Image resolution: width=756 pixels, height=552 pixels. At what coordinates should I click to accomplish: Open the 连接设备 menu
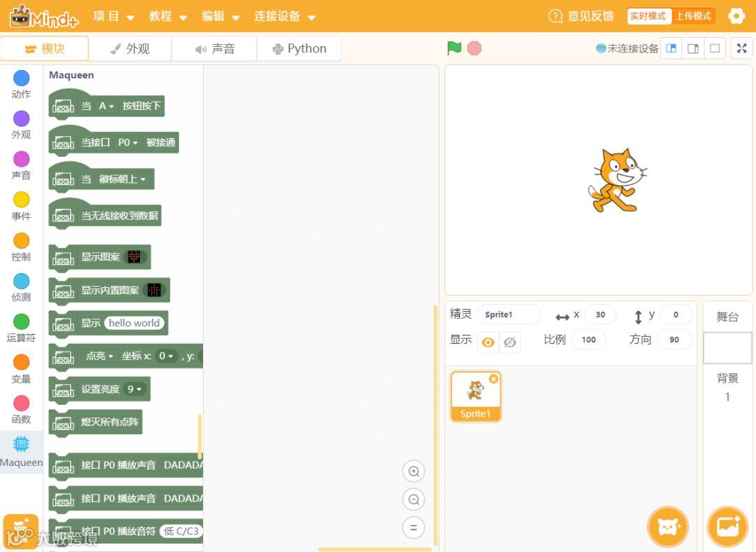(284, 16)
